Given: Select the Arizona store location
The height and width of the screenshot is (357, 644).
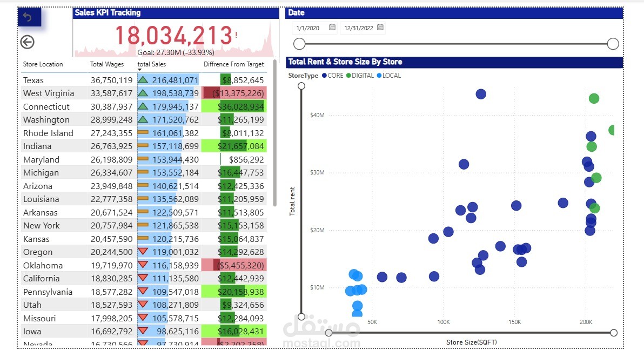Looking at the screenshot, I should [x=38, y=186].
